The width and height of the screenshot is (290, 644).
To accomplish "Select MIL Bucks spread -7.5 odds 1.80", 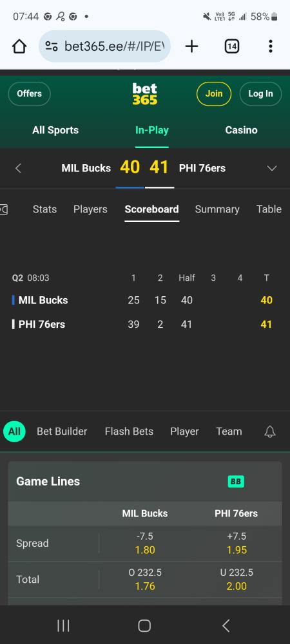I will click(x=144, y=543).
